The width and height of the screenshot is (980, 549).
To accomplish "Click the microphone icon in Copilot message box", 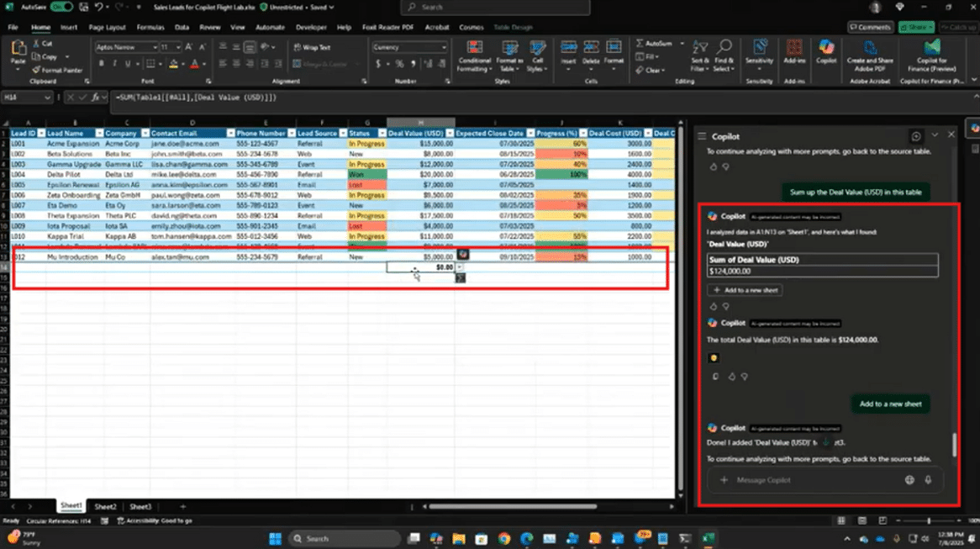I will tap(929, 480).
